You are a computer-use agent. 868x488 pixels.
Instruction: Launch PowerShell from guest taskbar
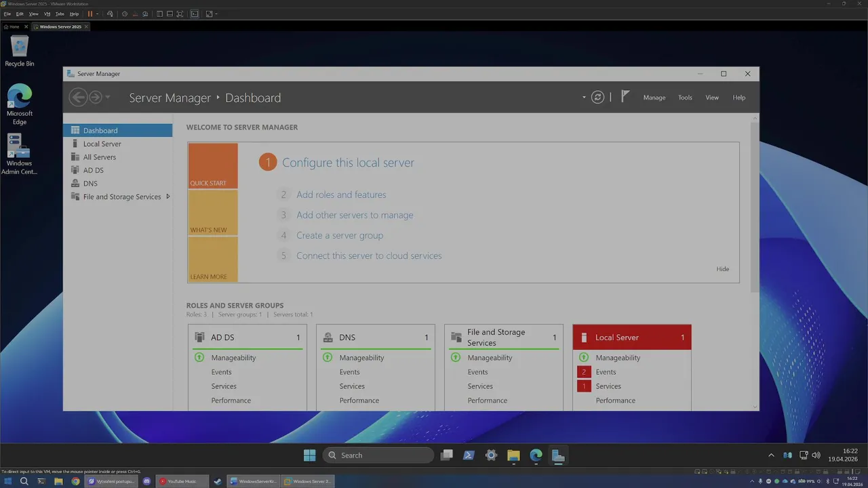(469, 455)
